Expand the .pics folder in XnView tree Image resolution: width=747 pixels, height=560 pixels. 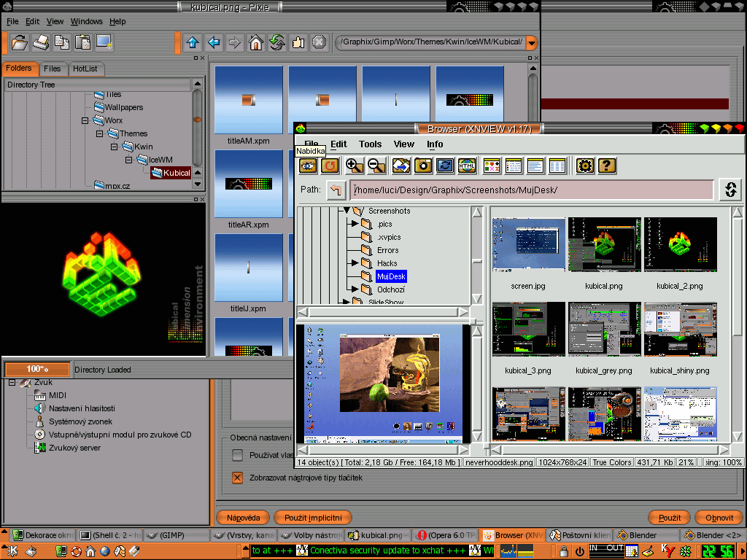(x=355, y=223)
